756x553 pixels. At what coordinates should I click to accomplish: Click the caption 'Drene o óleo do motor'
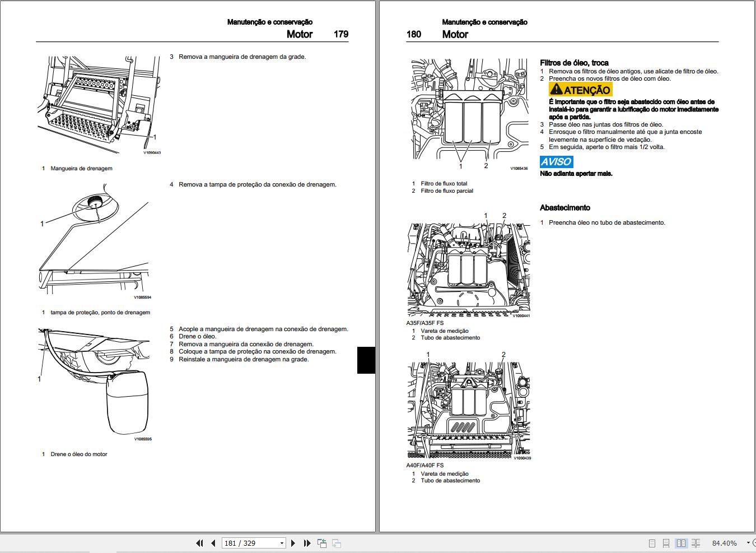click(79, 454)
